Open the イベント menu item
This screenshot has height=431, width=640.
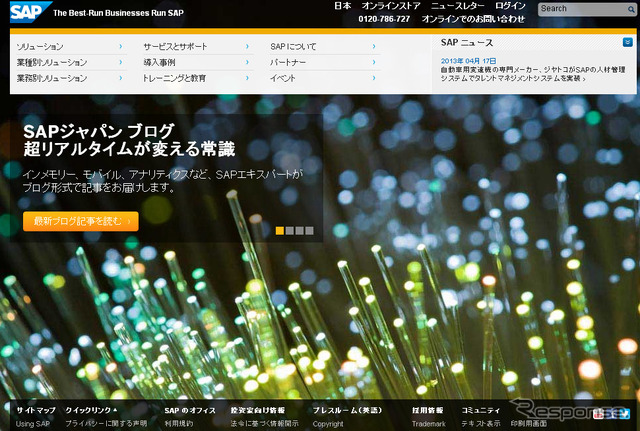(282, 78)
